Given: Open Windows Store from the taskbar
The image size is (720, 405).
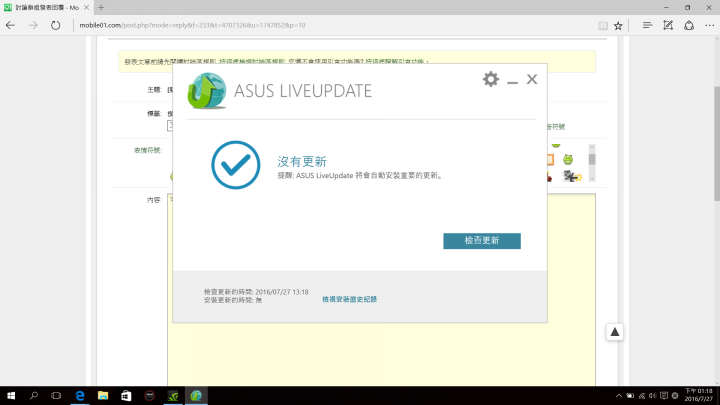Looking at the screenshot, I should click(x=126, y=395).
